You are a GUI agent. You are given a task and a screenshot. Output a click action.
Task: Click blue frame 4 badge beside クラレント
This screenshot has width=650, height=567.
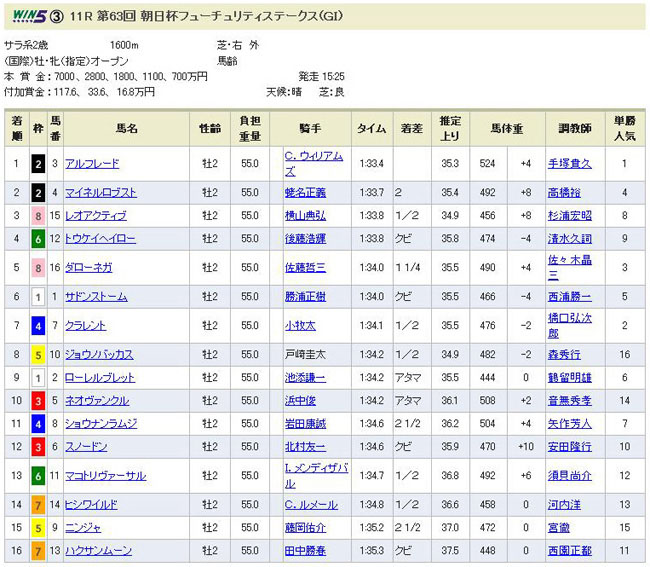(x=37, y=325)
